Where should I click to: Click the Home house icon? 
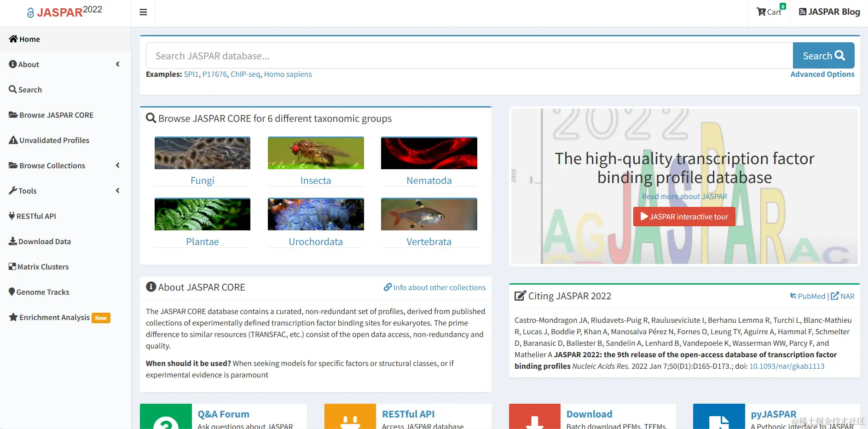[x=13, y=39]
